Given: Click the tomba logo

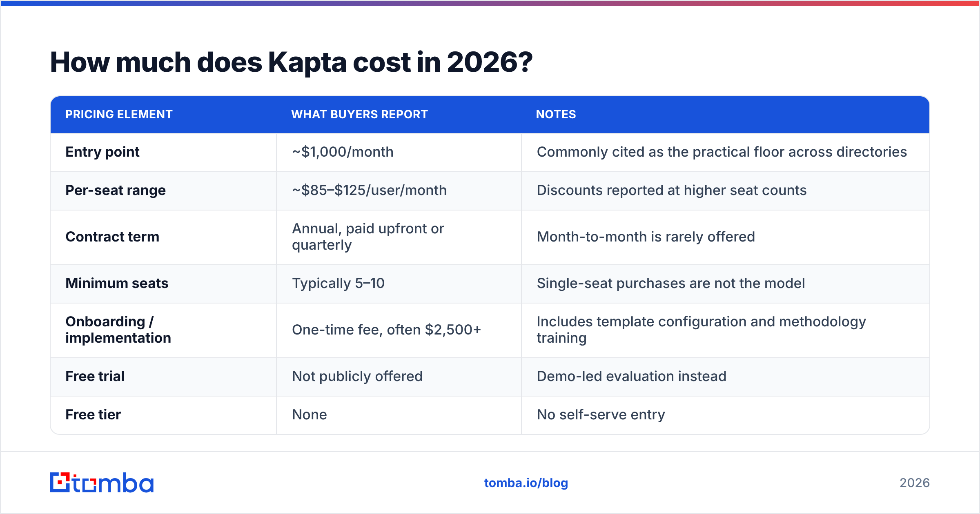Looking at the screenshot, I should tap(102, 483).
